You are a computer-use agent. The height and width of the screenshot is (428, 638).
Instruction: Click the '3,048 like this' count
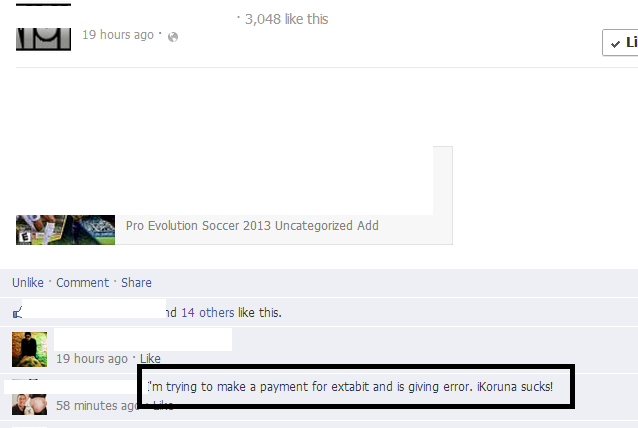click(x=286, y=19)
